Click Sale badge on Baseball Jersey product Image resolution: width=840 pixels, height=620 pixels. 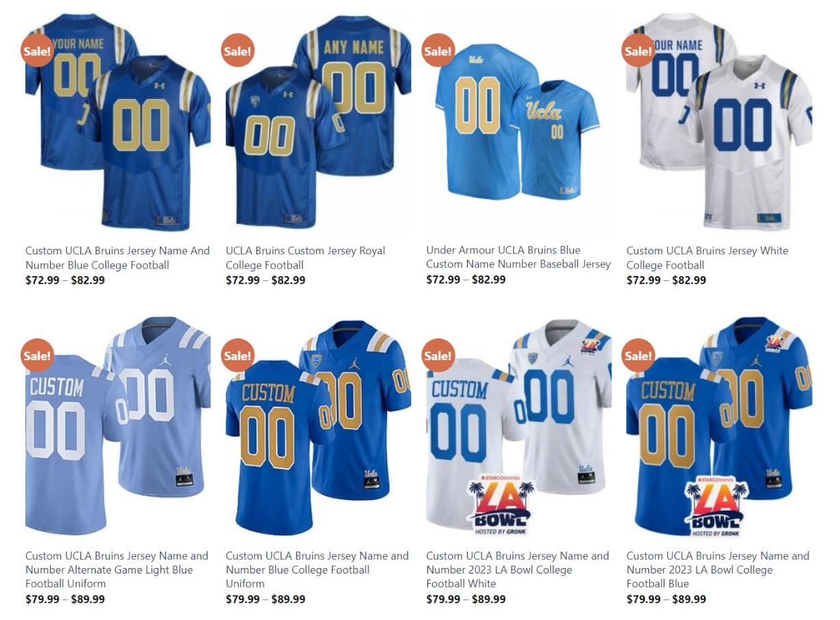(x=438, y=51)
